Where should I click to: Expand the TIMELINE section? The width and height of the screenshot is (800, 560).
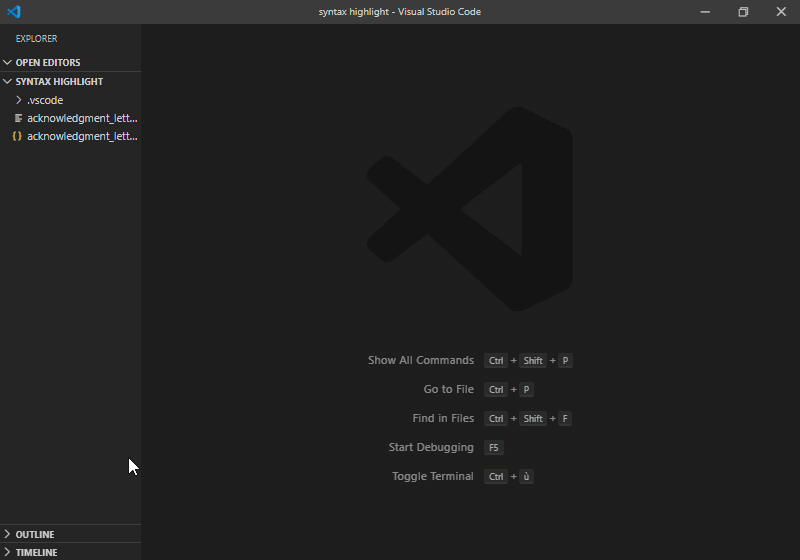[70, 552]
